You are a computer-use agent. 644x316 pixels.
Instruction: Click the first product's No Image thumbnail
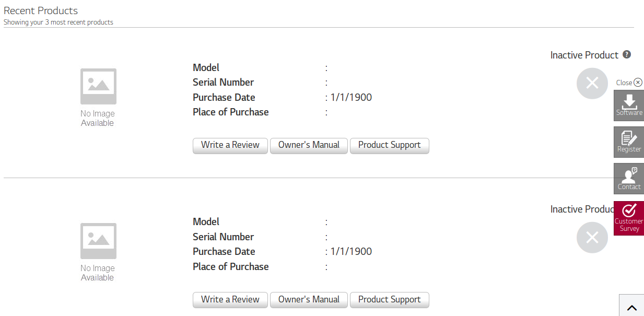(x=98, y=87)
